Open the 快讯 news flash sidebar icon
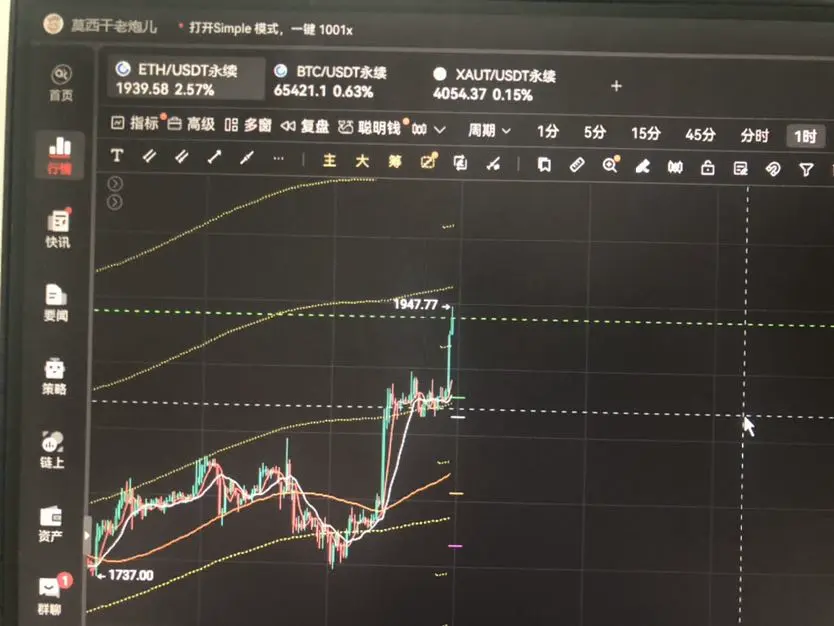Screen dimensions: 834x626 (x=59, y=229)
